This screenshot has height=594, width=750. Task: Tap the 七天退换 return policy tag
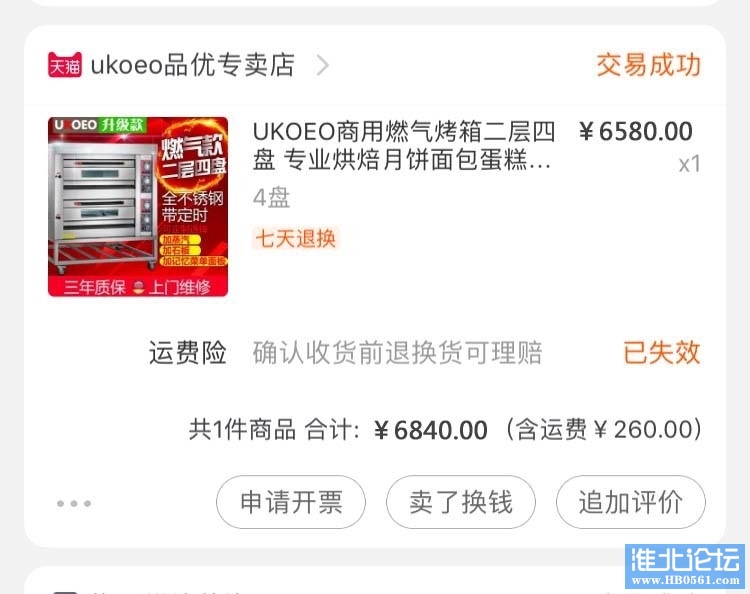pyautogui.click(x=296, y=238)
